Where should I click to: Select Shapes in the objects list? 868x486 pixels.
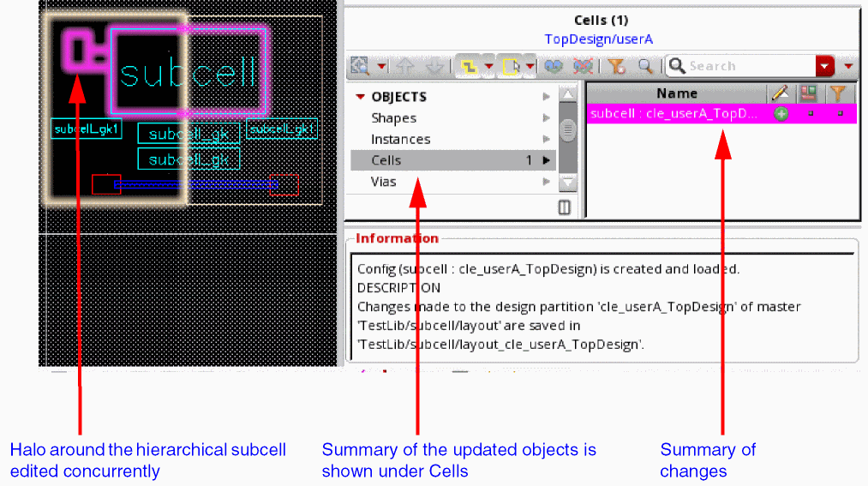point(393,118)
